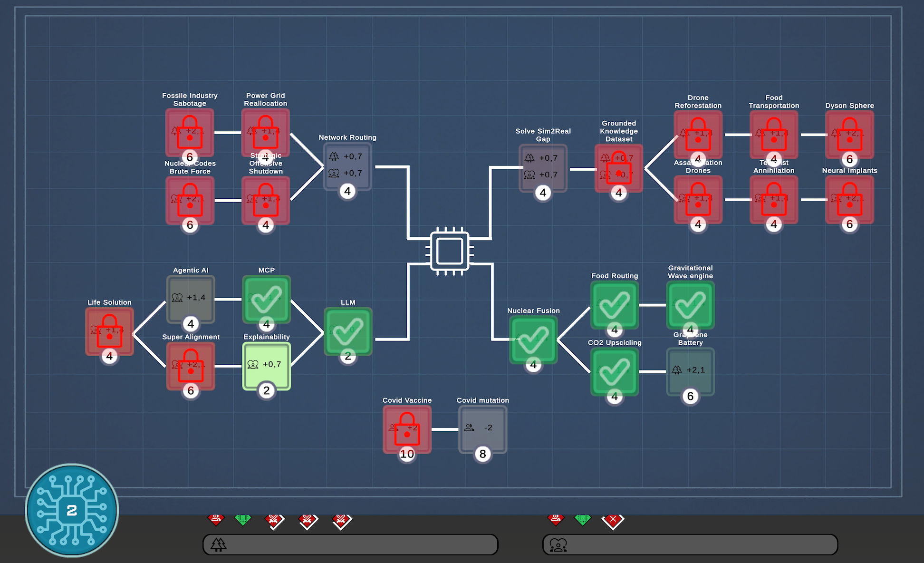924x563 pixels.
Task: Click the red X diamond marker
Action: pos(613,520)
